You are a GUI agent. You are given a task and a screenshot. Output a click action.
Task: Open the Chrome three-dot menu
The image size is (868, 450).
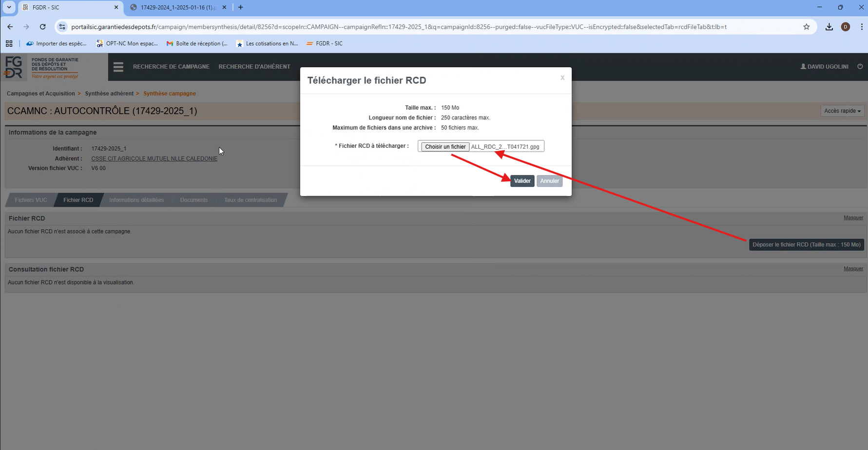pos(861,27)
